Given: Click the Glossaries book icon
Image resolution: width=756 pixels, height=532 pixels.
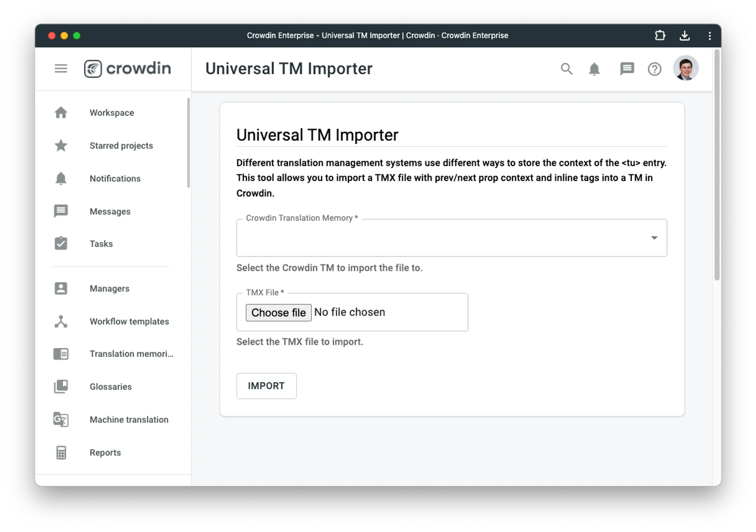Looking at the screenshot, I should tap(61, 386).
